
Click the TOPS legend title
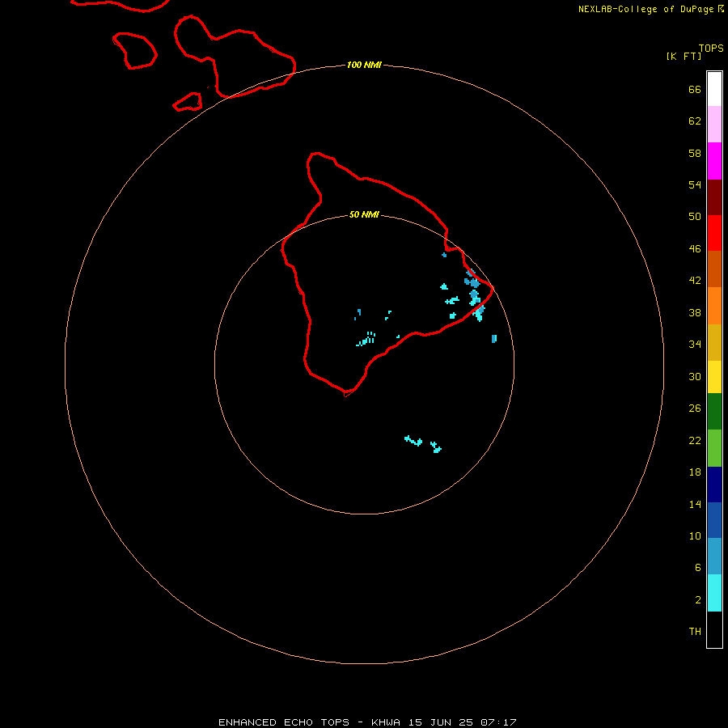(711, 49)
